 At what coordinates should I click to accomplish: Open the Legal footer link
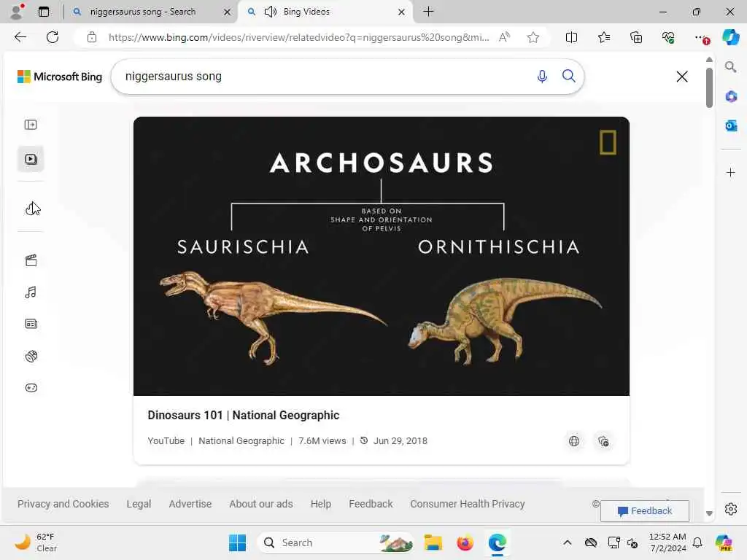pyautogui.click(x=139, y=504)
